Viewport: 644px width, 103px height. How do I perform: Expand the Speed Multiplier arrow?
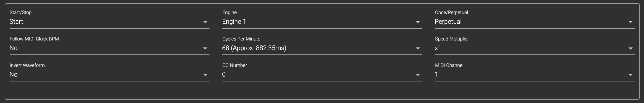630,49
